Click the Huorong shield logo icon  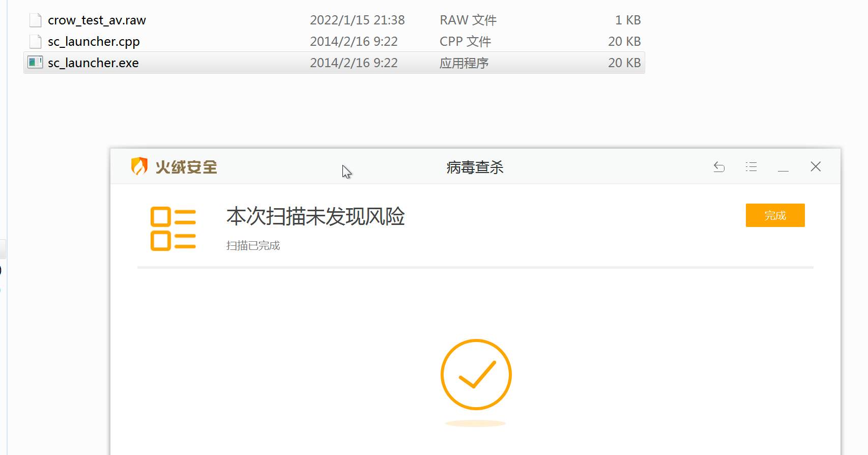(139, 166)
